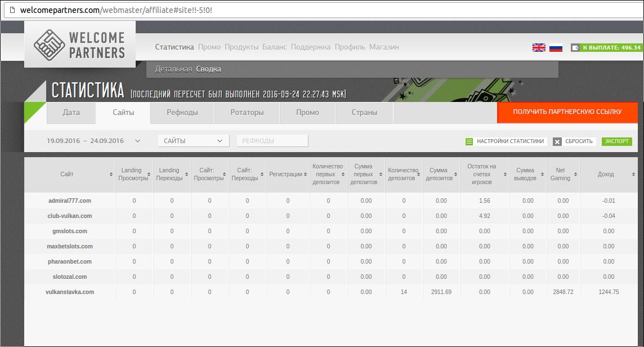Image resolution: width=644 pixels, height=347 pixels.
Task: Click the browser address bar URL
Action: [x=116, y=10]
